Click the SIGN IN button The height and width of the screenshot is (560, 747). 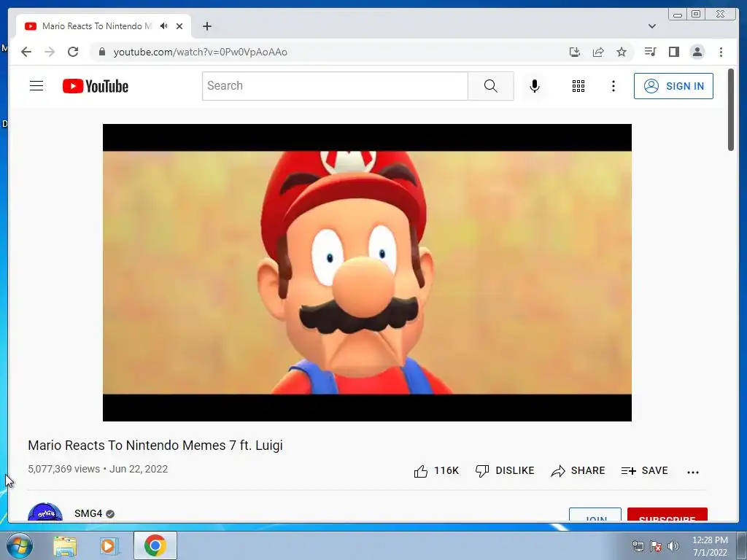673,86
